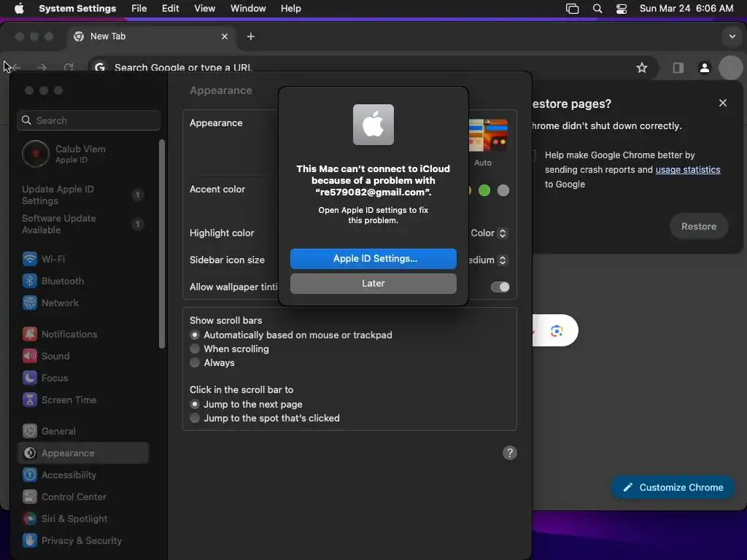The height and width of the screenshot is (560, 747).
Task: Open Siri & Spotlight icon
Action: [x=29, y=519]
